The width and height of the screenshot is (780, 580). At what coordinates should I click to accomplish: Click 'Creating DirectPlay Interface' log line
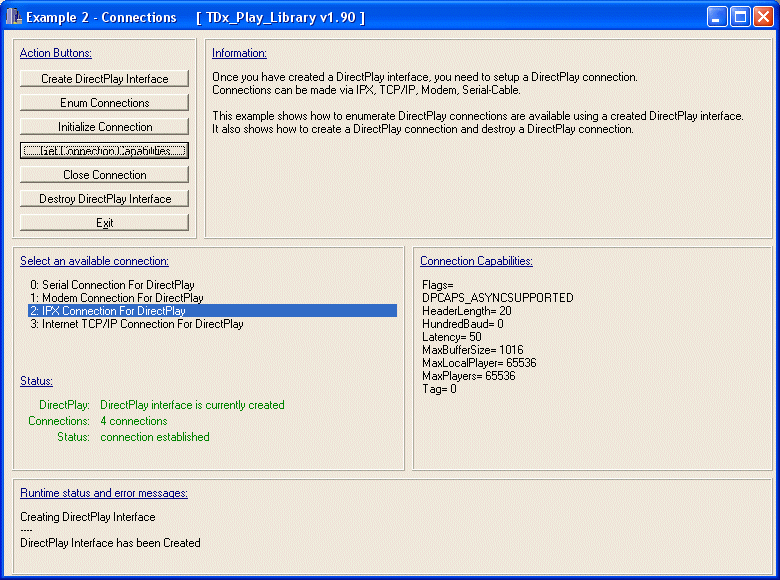88,517
